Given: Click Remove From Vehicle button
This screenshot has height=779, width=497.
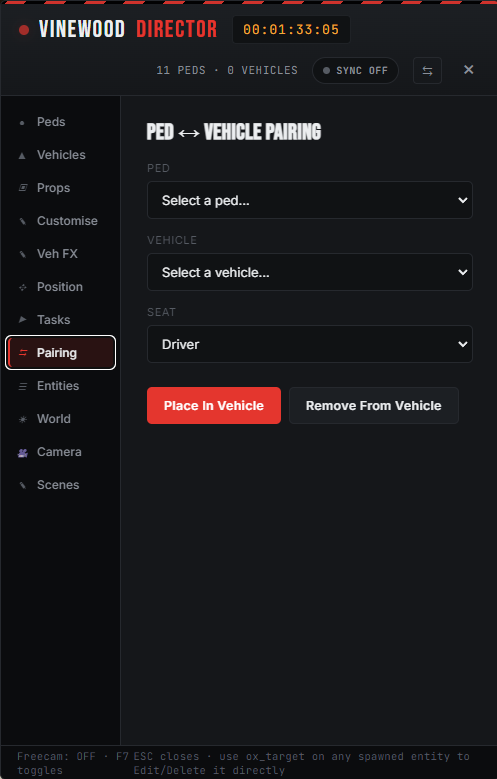Looking at the screenshot, I should (374, 405).
